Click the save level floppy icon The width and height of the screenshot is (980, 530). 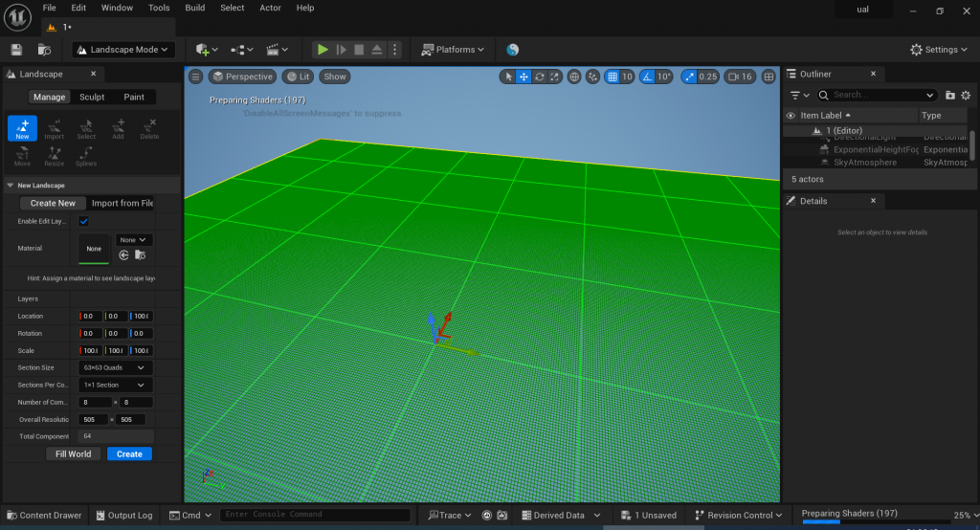pos(16,50)
